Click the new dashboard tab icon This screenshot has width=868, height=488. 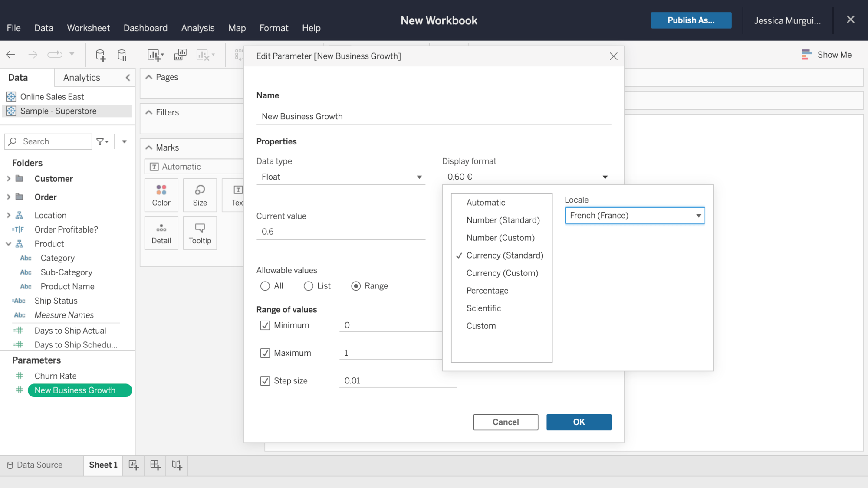pyautogui.click(x=155, y=465)
